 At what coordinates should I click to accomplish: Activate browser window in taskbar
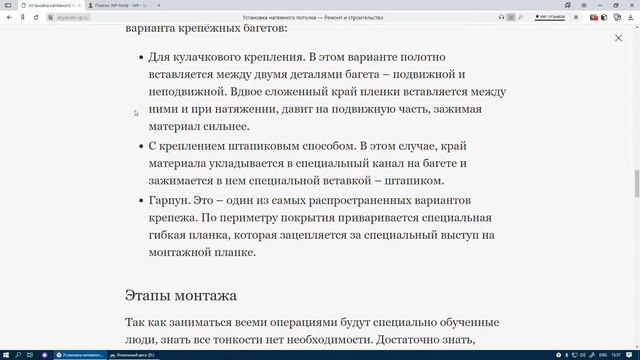tap(80, 355)
